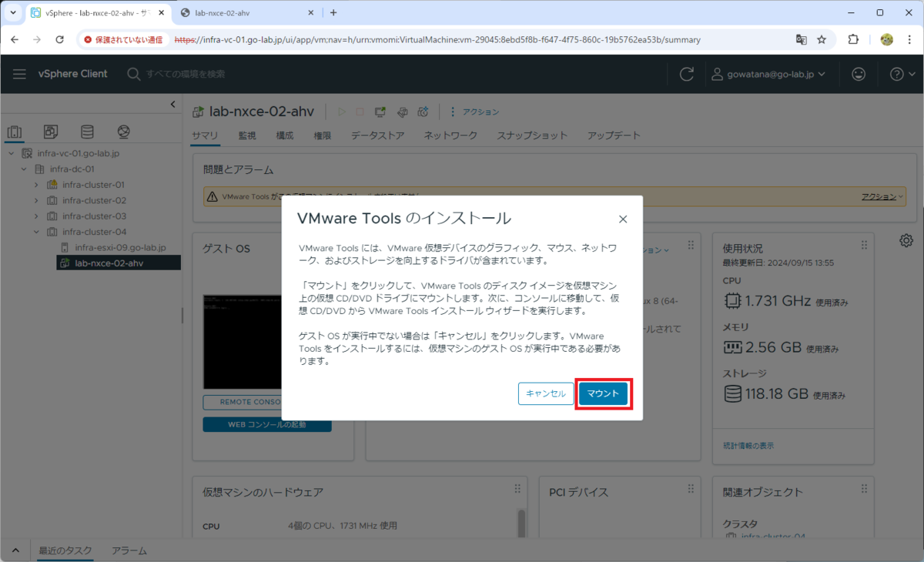Click the infra-dc-01 datacenter icon

point(40,169)
